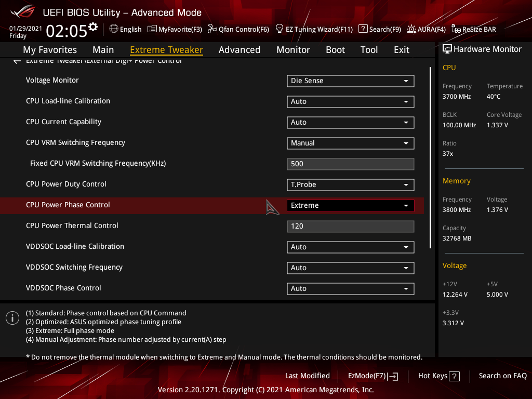
Task: Click the Core Voltage 1.337 V value
Action: coord(497,125)
